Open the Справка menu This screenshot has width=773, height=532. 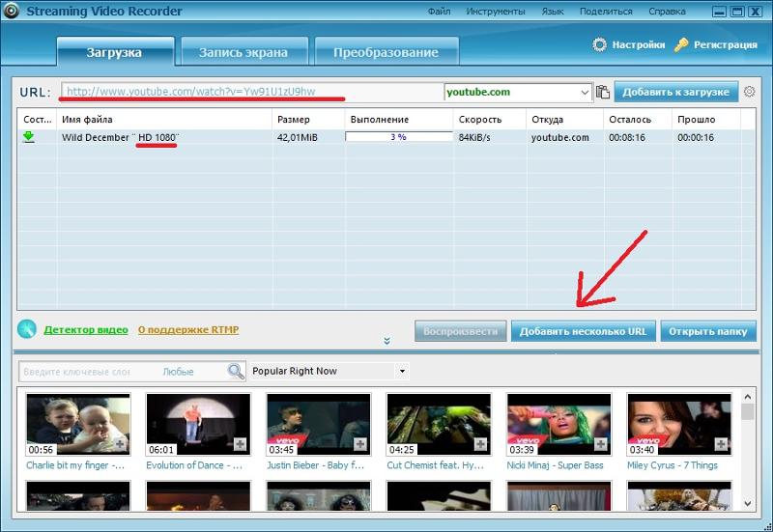[667, 11]
